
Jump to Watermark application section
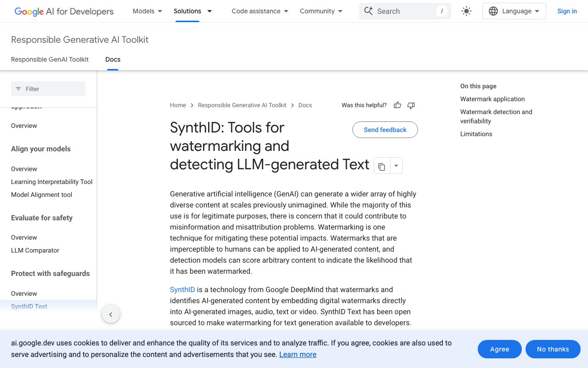492,99
